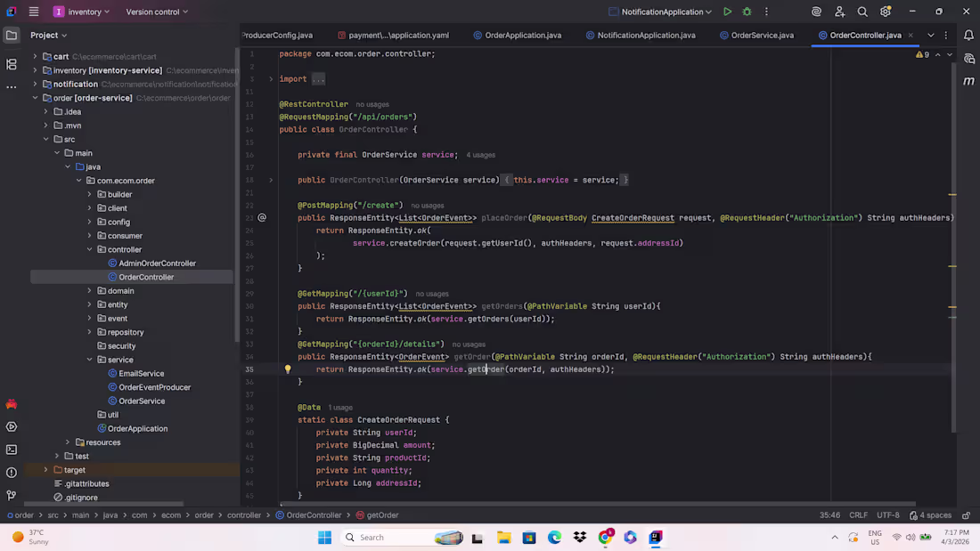Click the controller breadcrumb in the status bar
The width and height of the screenshot is (980, 551).
pos(245,515)
